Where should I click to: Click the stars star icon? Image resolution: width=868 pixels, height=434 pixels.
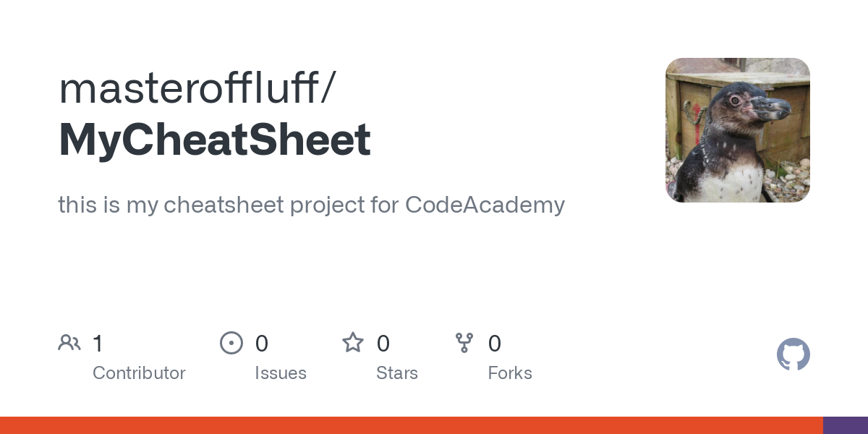tap(353, 342)
